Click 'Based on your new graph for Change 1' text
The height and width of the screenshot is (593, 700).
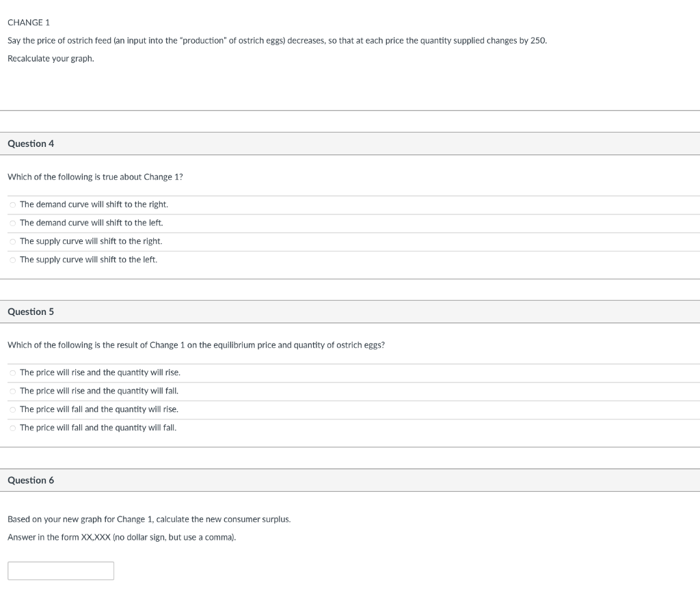click(x=149, y=519)
